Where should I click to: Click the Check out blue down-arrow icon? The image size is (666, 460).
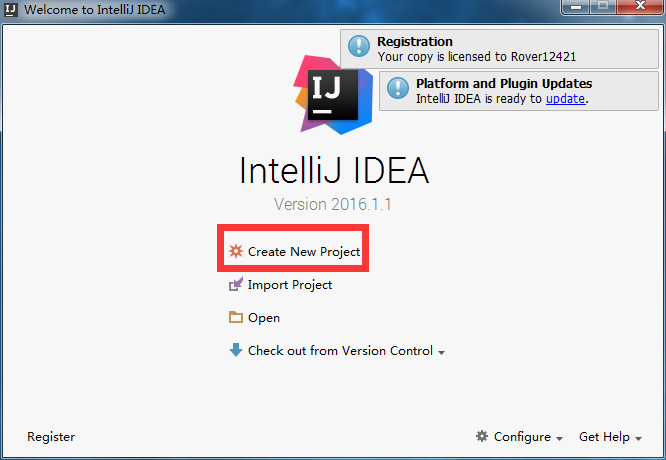pyautogui.click(x=236, y=350)
